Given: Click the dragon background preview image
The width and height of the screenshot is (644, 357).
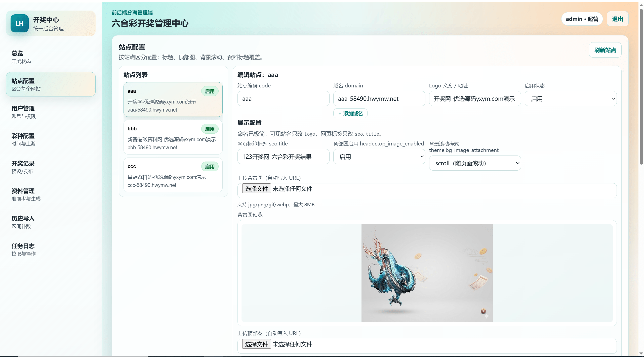Looking at the screenshot, I should pyautogui.click(x=427, y=273).
